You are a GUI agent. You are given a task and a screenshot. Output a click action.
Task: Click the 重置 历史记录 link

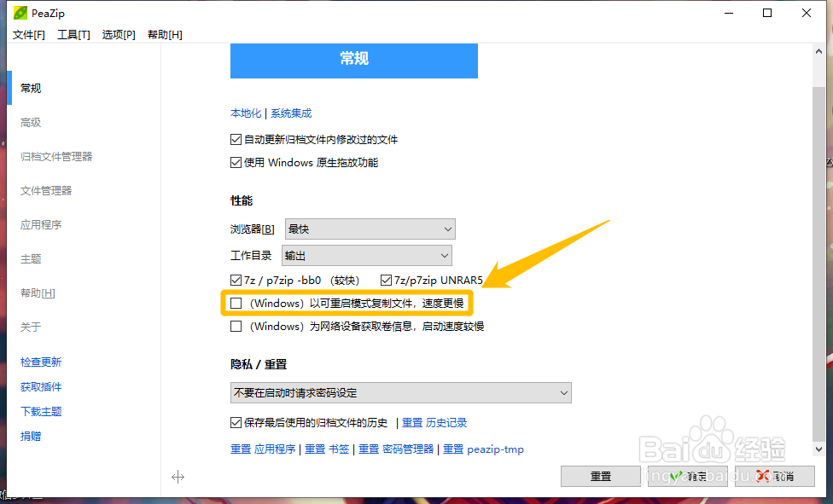434,423
